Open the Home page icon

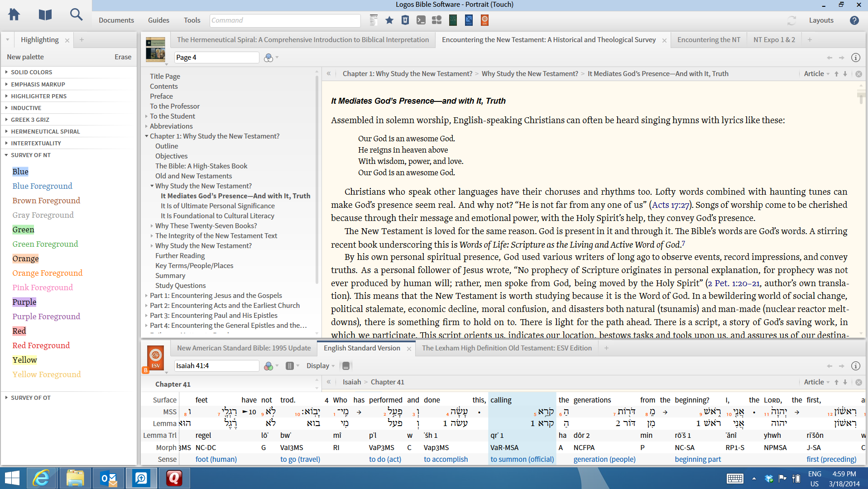(x=14, y=14)
